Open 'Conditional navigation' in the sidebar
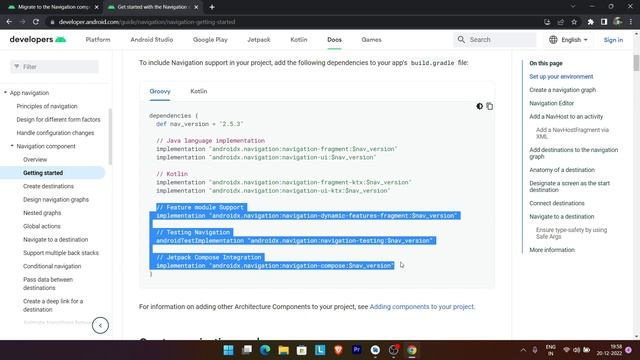640x360 pixels. click(x=52, y=266)
